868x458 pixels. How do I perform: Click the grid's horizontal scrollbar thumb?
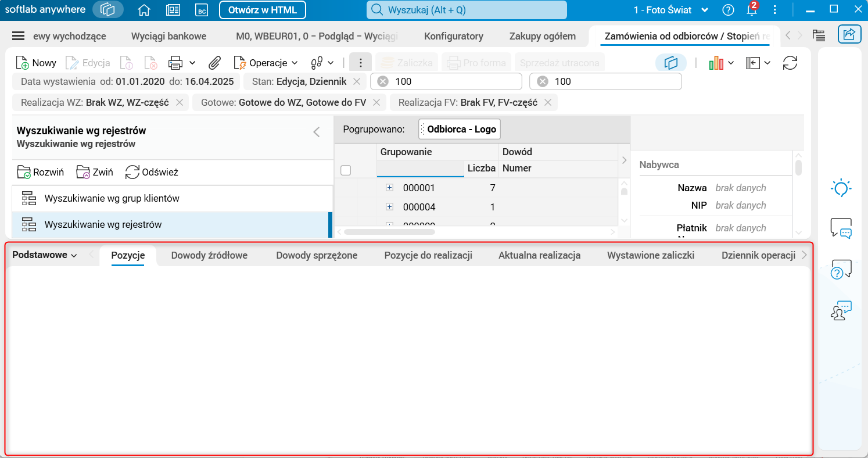coord(389,231)
